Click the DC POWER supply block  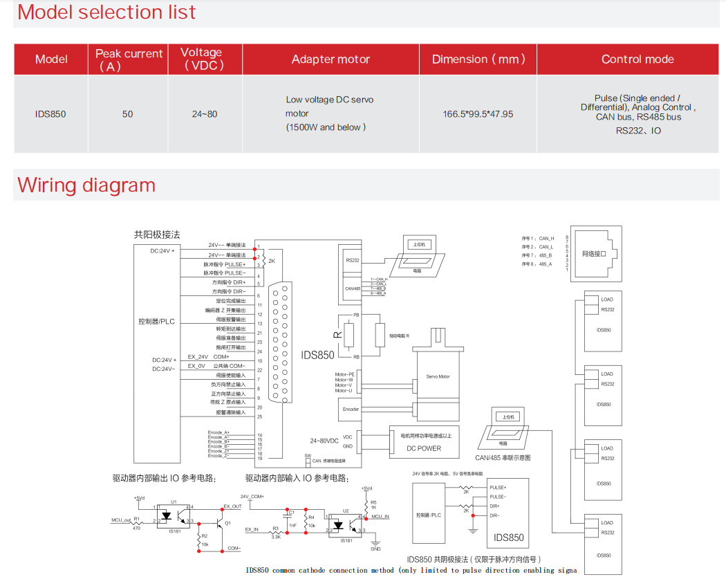pyautogui.click(x=424, y=441)
